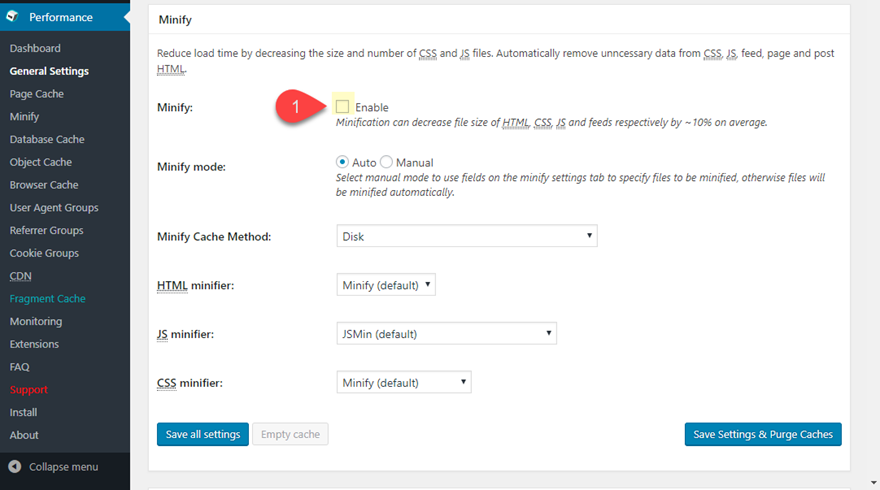880x490 pixels.
Task: Enable the Minify checkbox
Action: [343, 106]
